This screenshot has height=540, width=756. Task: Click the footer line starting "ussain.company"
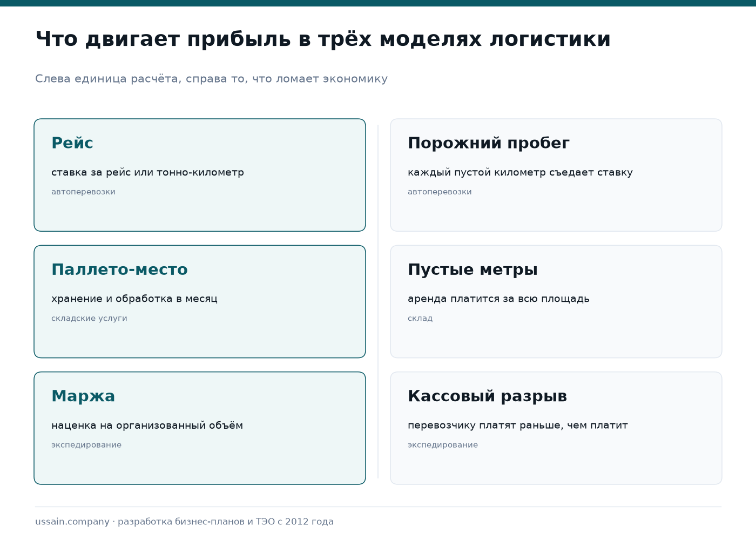(185, 522)
